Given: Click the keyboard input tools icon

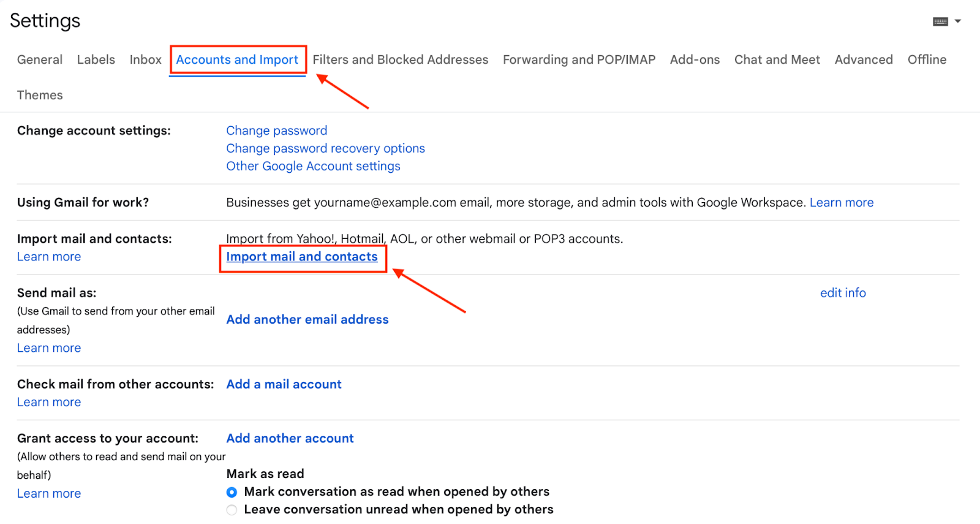Looking at the screenshot, I should [939, 20].
